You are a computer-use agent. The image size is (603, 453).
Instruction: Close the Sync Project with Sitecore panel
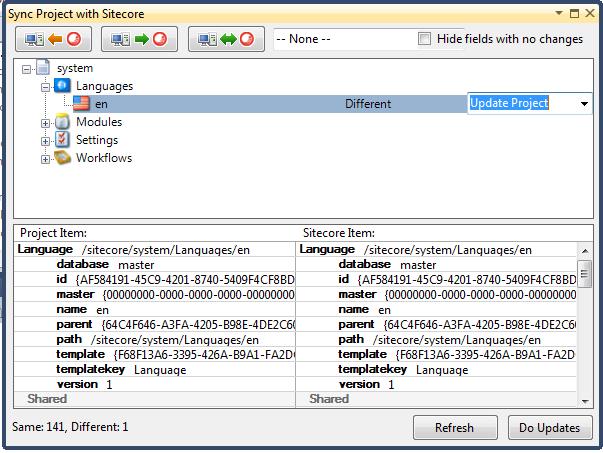590,13
